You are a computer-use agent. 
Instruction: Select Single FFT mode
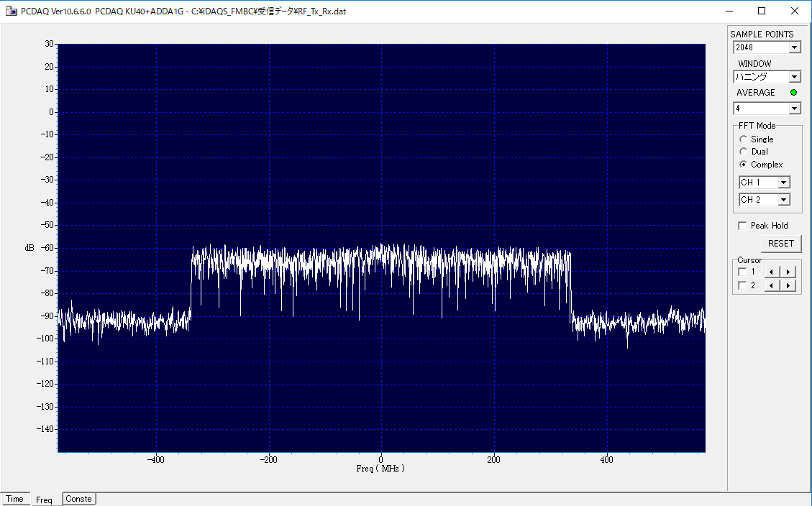pos(757,139)
